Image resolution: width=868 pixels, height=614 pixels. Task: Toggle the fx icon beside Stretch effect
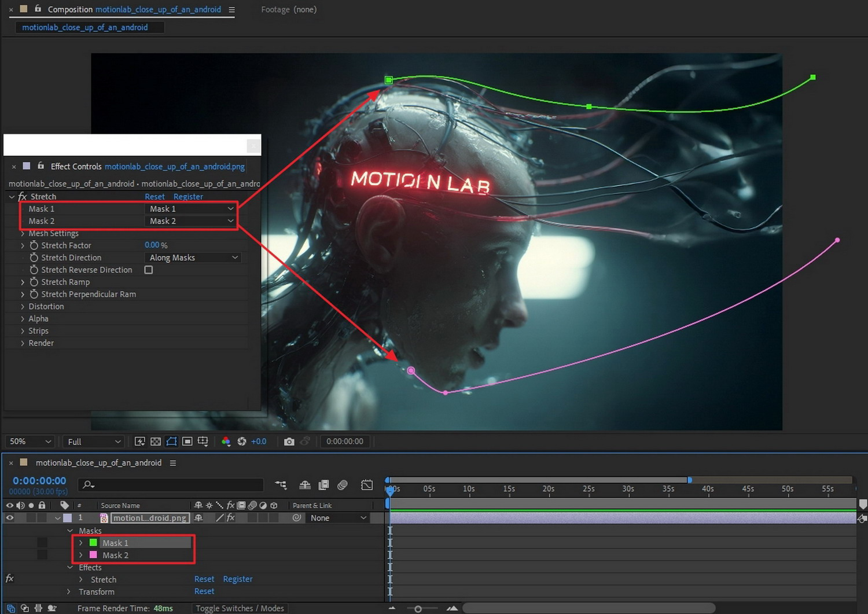point(23,197)
